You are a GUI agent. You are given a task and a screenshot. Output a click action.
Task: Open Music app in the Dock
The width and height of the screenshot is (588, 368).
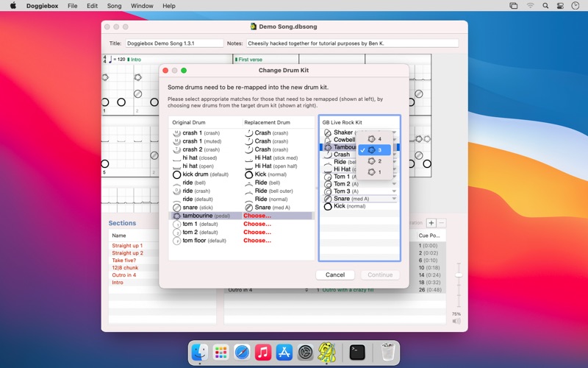click(263, 353)
